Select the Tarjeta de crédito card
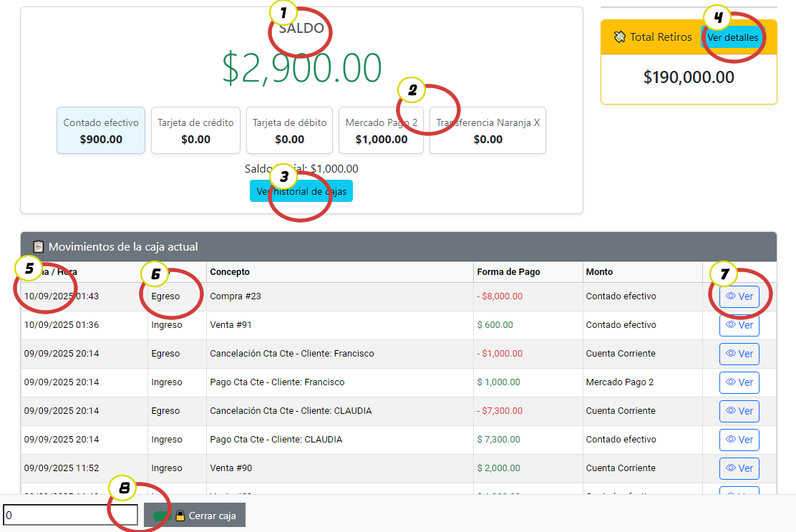 (x=195, y=131)
